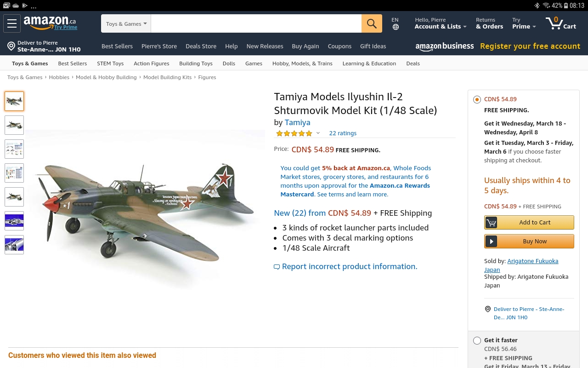Viewport: 588px width, 368px height.
Task: Open the Best Sellers nav item
Action: coord(117,46)
